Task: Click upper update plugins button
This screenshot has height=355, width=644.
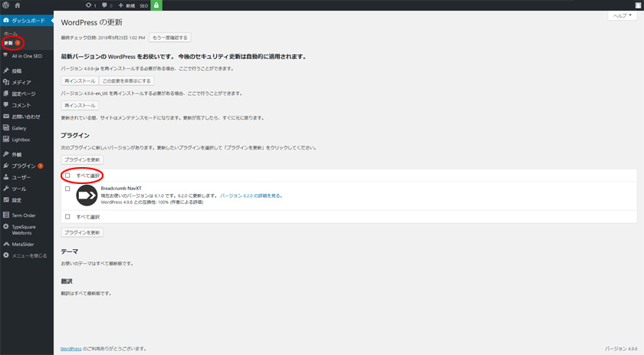Action: 82,159
